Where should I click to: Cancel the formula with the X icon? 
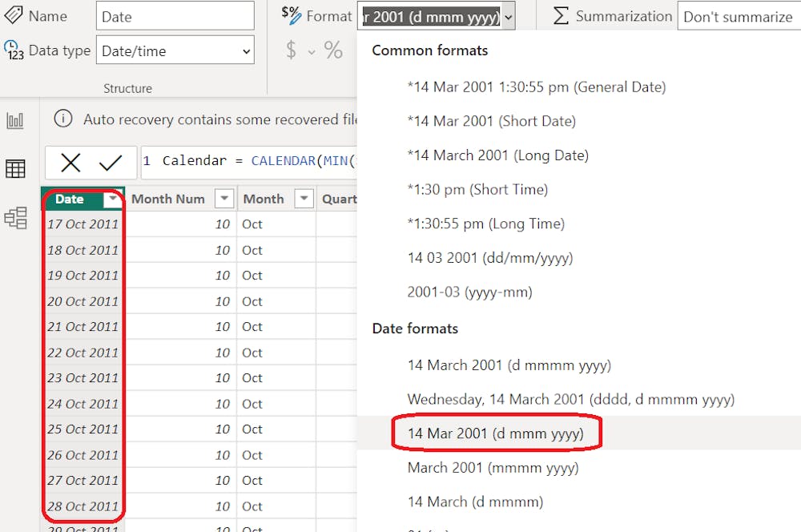70,163
